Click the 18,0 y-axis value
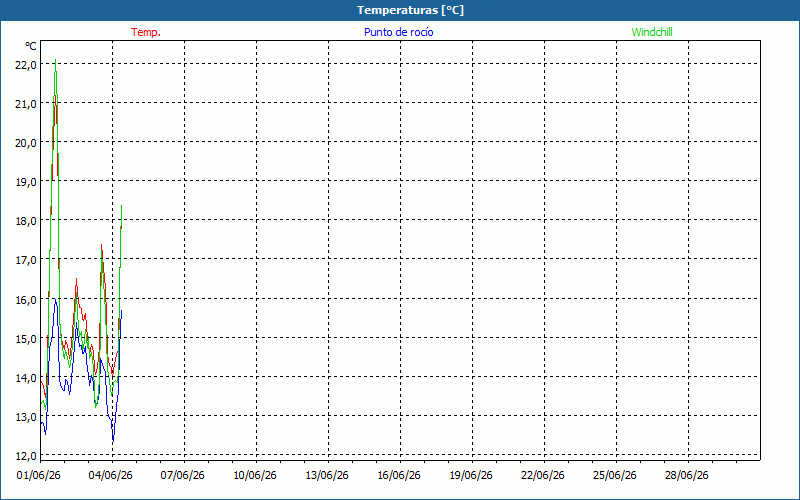800x500 pixels. [26, 221]
